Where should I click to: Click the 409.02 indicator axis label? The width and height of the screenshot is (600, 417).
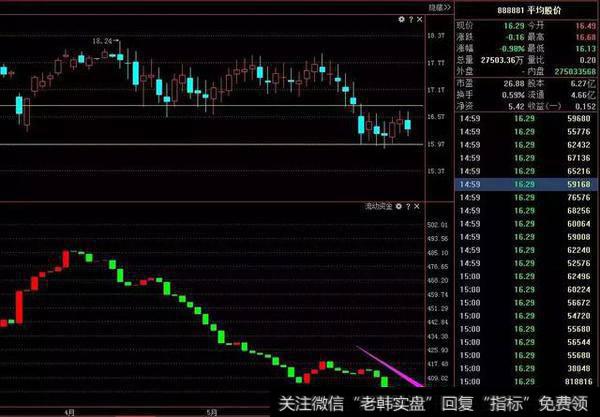coord(437,378)
